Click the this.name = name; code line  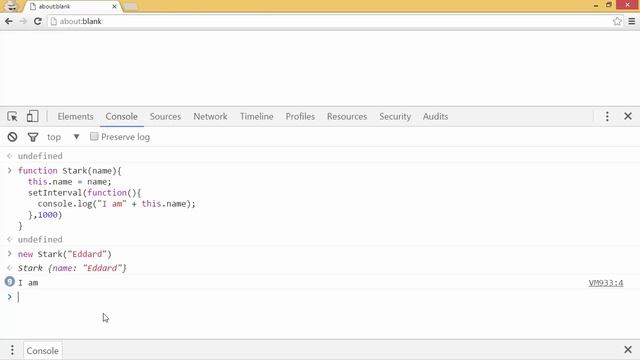point(69,182)
